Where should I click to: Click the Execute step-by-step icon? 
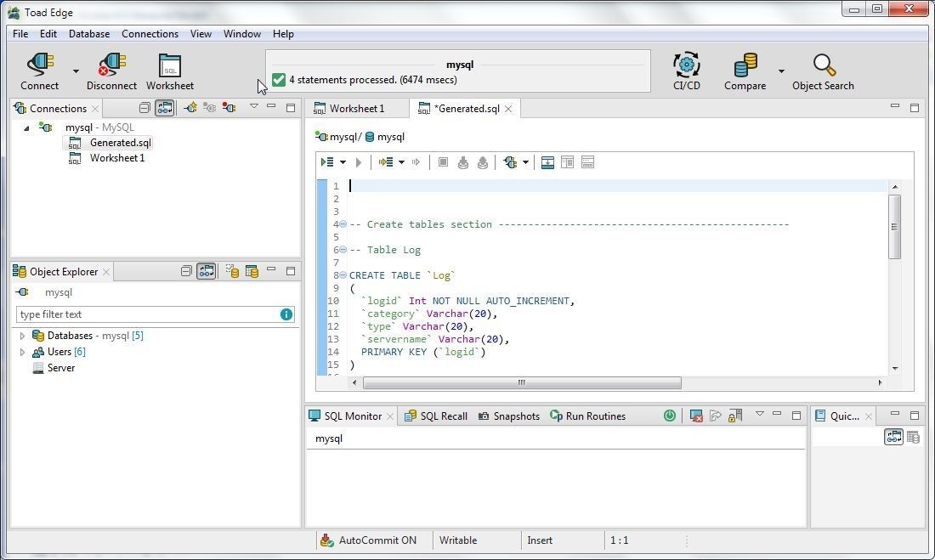click(385, 162)
